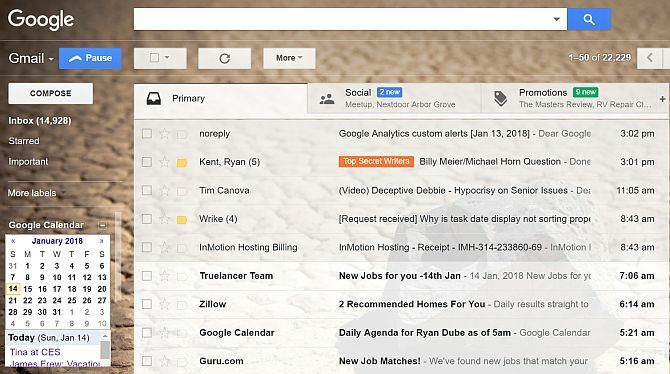Add a new inbox tab with plus
670x374 pixels.
coord(662,99)
